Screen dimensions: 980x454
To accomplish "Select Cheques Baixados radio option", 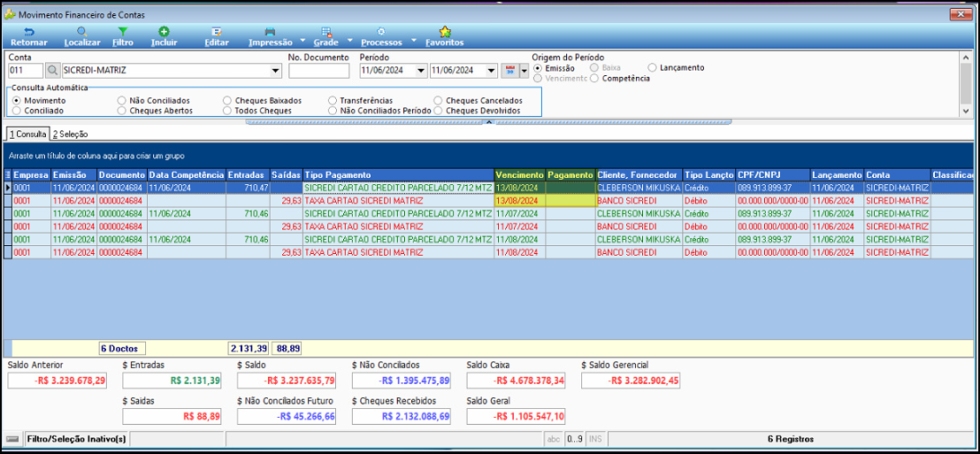I will point(227,100).
